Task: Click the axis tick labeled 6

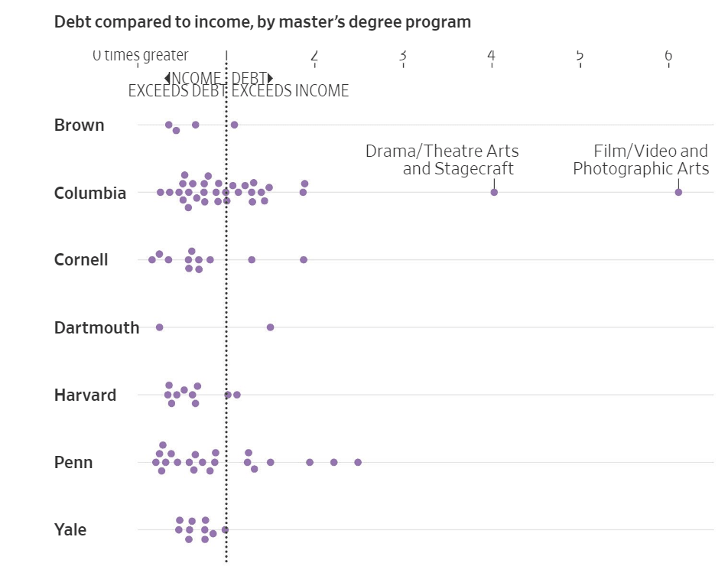Action: (668, 56)
